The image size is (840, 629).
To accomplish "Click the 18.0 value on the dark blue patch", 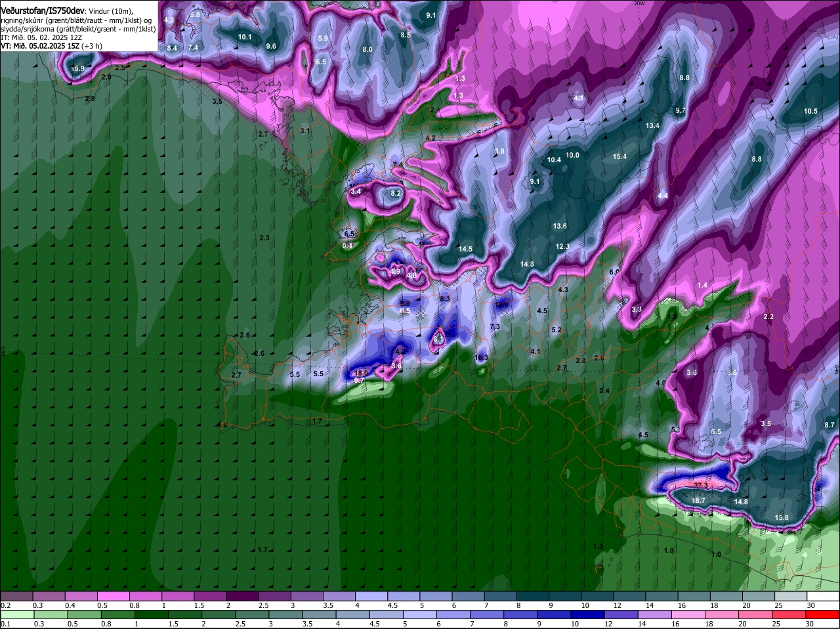I will coord(361,372).
